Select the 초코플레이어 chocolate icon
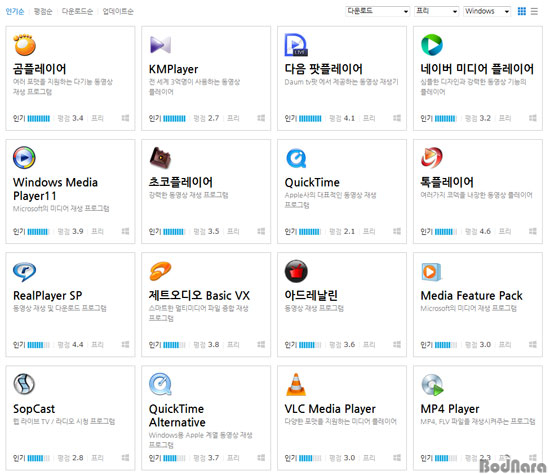 pos(160,157)
